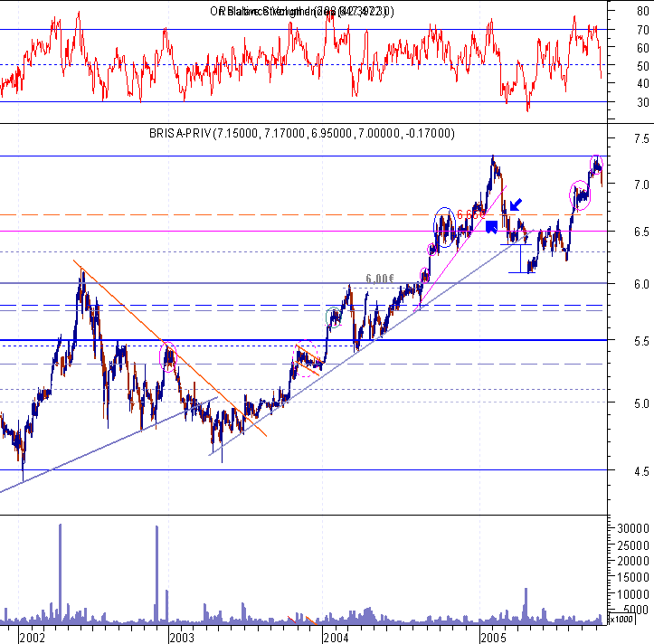The width and height of the screenshot is (654, 644).
Task: Click the 2003 year label
Action: click(182, 638)
